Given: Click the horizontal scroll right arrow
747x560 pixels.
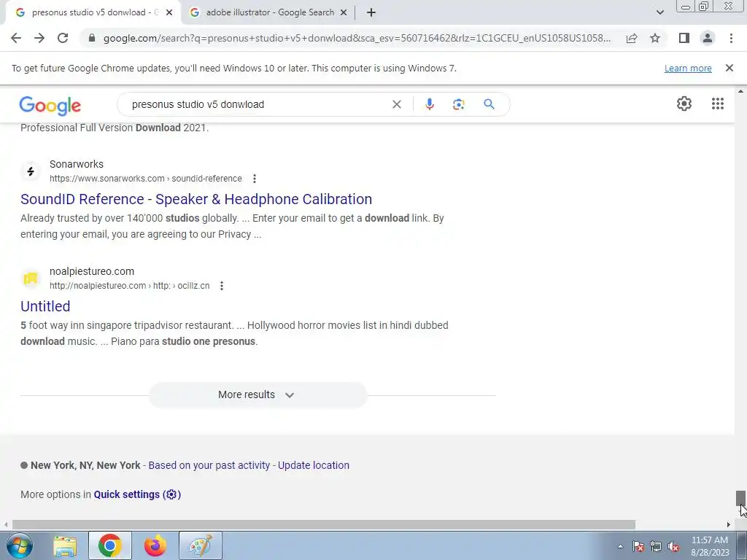Looking at the screenshot, I should [729, 525].
